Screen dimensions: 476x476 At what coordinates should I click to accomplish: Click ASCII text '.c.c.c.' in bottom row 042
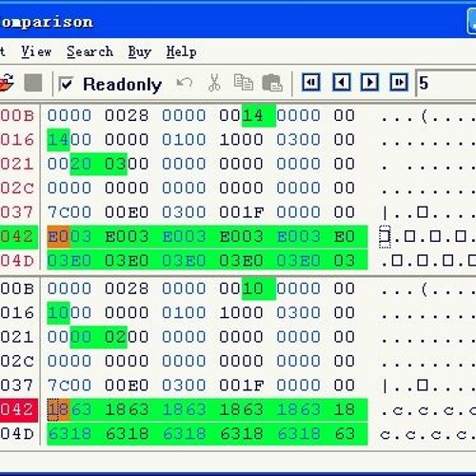click(x=428, y=410)
